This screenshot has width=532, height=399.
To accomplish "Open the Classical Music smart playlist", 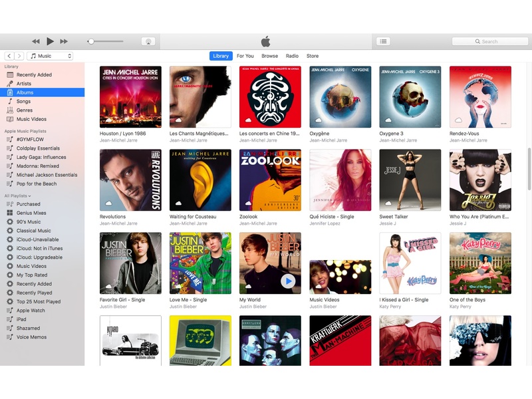I will click(x=42, y=230).
